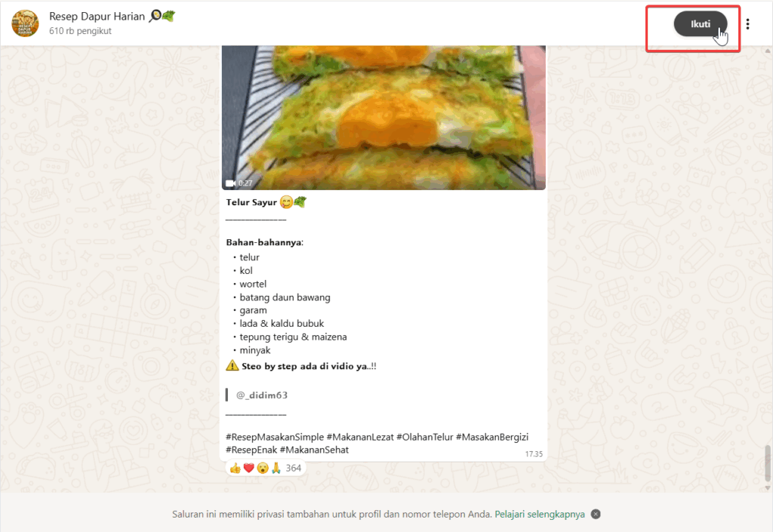Click the @_didim63 credit quote

[x=262, y=395]
